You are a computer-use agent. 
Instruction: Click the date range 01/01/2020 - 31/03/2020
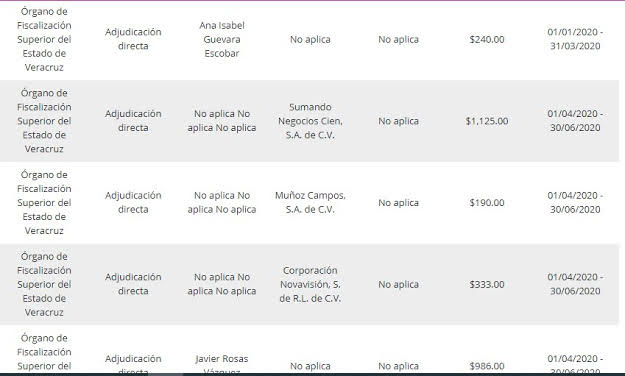click(575, 39)
